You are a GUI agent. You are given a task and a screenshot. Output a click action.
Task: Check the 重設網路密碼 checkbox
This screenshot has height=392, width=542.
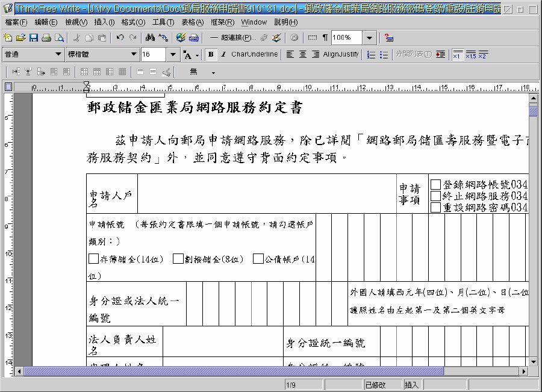click(x=435, y=207)
